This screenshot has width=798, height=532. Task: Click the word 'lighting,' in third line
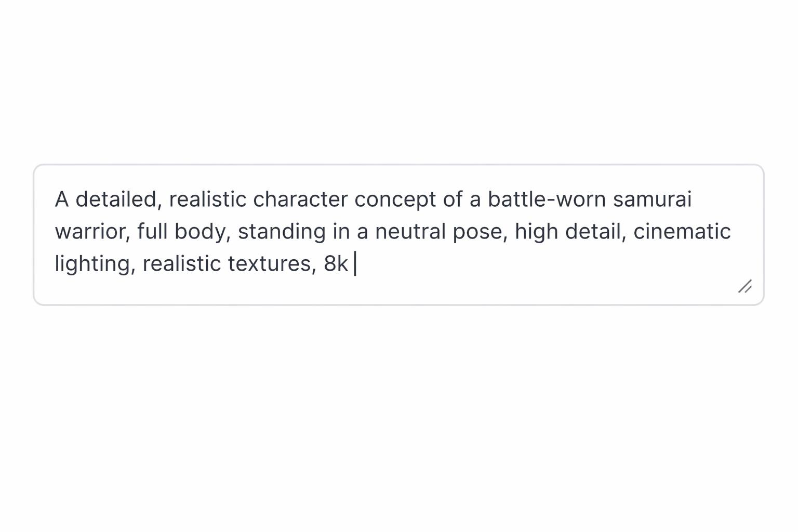click(x=95, y=265)
